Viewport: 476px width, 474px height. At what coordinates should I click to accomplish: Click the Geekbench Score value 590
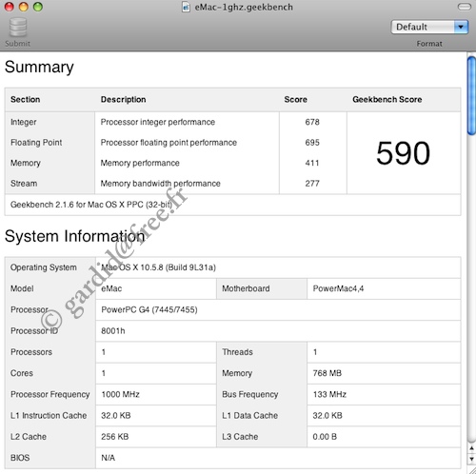point(403,153)
